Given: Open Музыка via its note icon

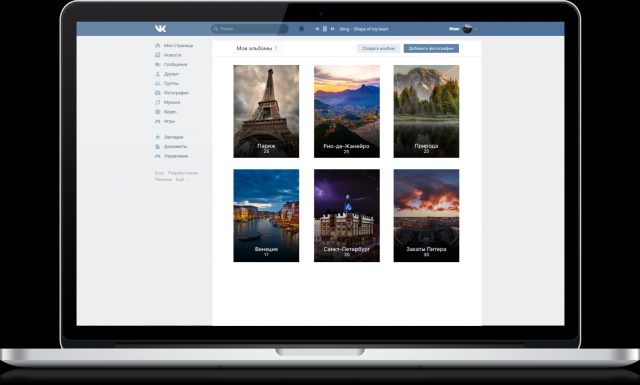Looking at the screenshot, I should (x=158, y=102).
